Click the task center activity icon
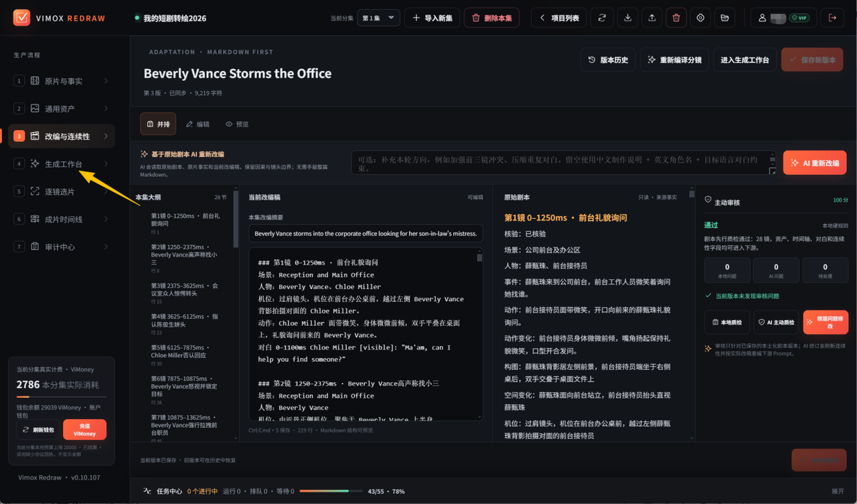This screenshot has height=504, width=857. point(147,491)
